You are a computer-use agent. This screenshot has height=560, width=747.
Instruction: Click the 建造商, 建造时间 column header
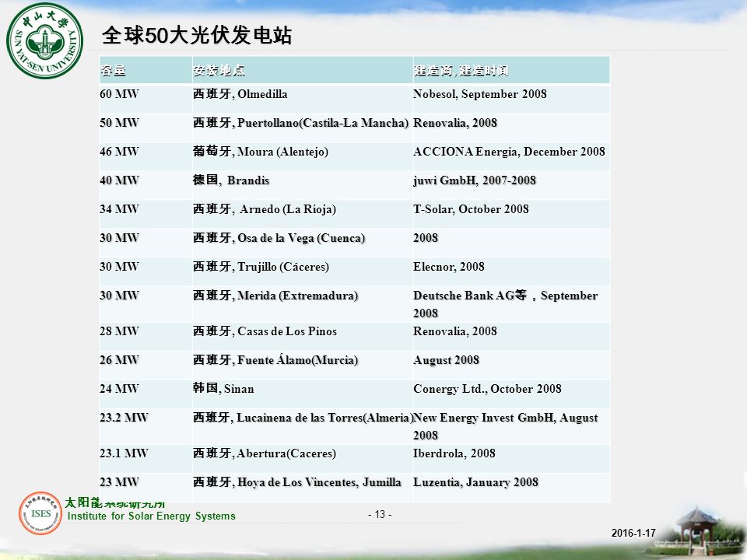point(511,70)
